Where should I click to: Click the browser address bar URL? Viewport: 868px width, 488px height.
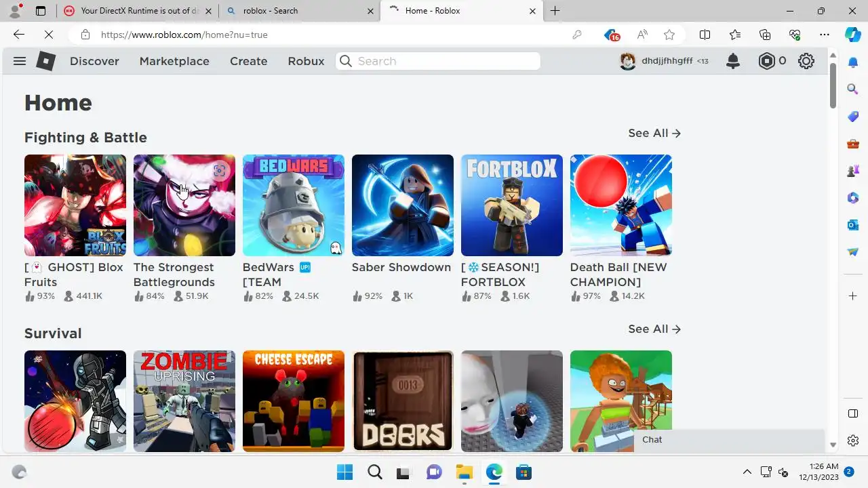pos(184,35)
